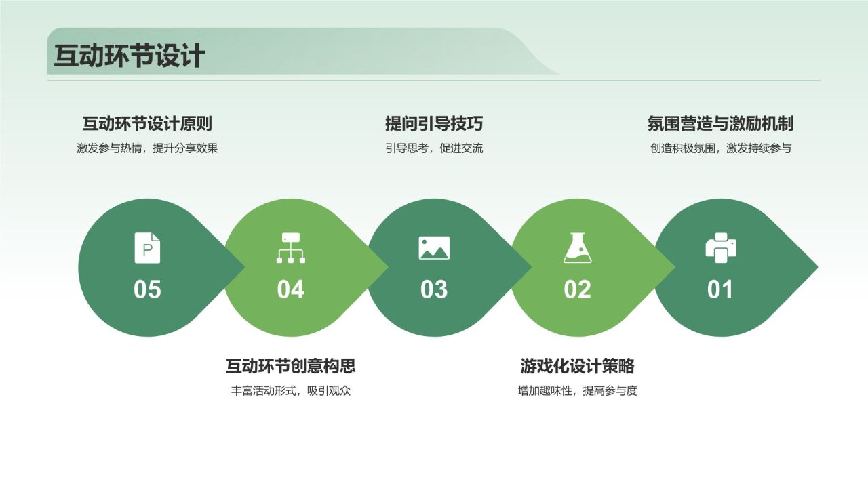Click the subtitle 激发参与热情，提升分享效果
Image resolution: width=868 pixels, height=488 pixels.
(x=147, y=148)
